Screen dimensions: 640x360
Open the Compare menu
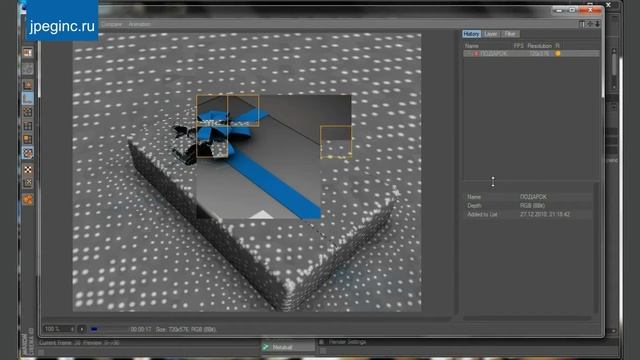(x=112, y=24)
